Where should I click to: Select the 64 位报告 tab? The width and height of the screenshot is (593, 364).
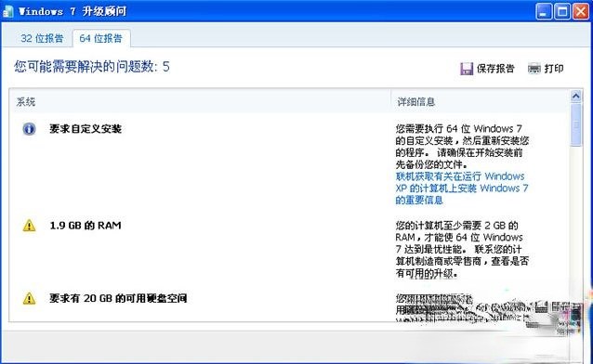coord(101,38)
